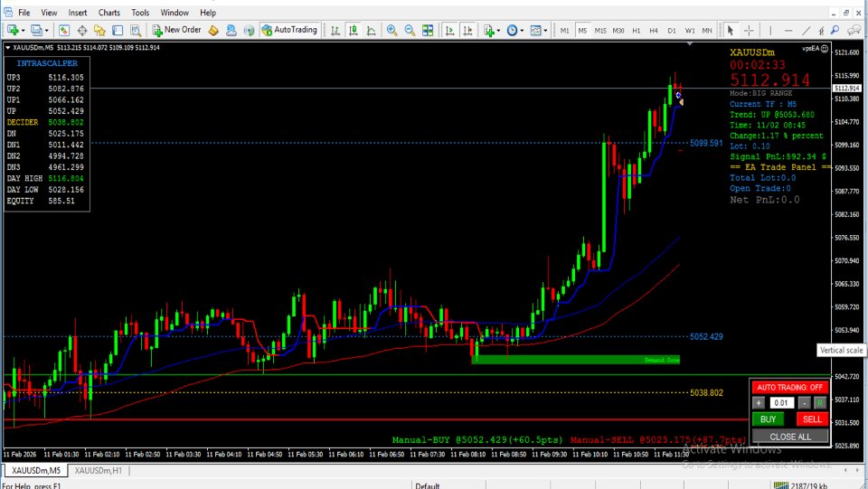Screen dimensions: 868x489
Task: Open the Indicators list icon
Action: click(x=489, y=30)
